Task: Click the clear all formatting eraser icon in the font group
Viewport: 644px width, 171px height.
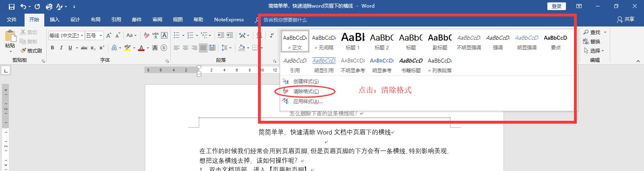Action: click(x=147, y=35)
